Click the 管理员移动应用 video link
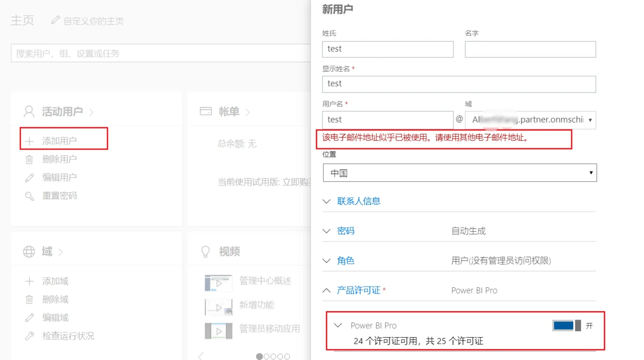Viewport: 644px width, 360px height. [x=270, y=328]
